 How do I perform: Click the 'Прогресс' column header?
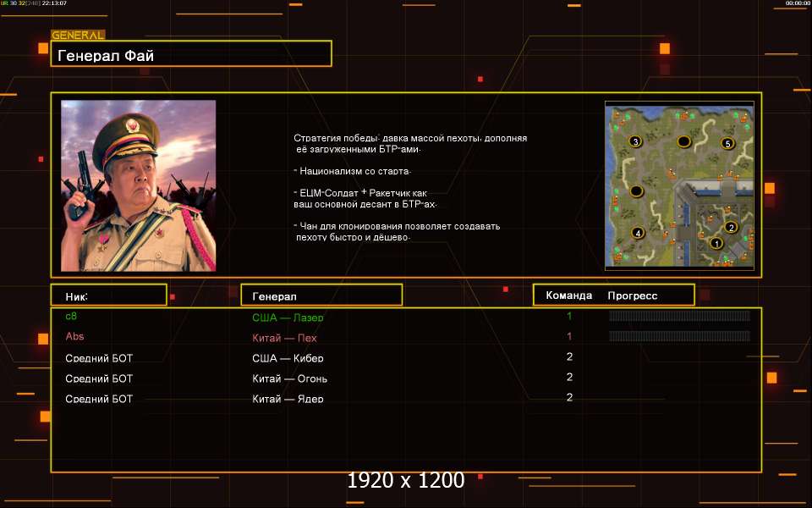pyautogui.click(x=633, y=296)
